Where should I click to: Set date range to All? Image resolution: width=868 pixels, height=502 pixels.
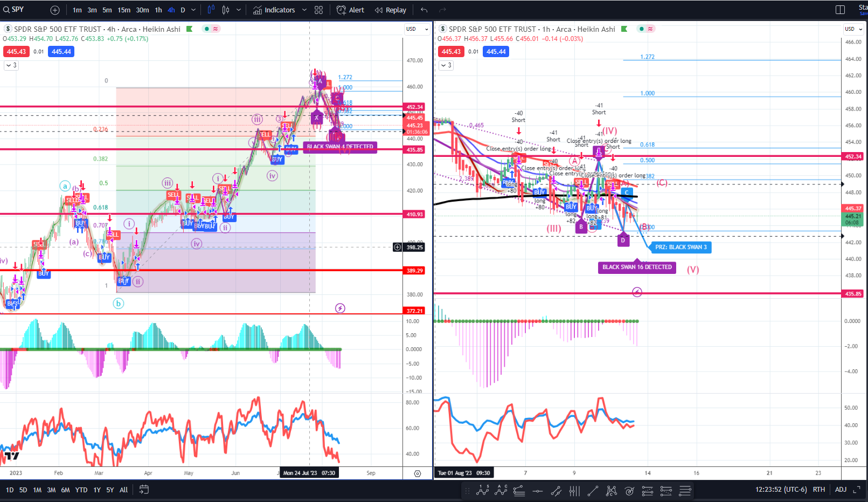pos(124,490)
